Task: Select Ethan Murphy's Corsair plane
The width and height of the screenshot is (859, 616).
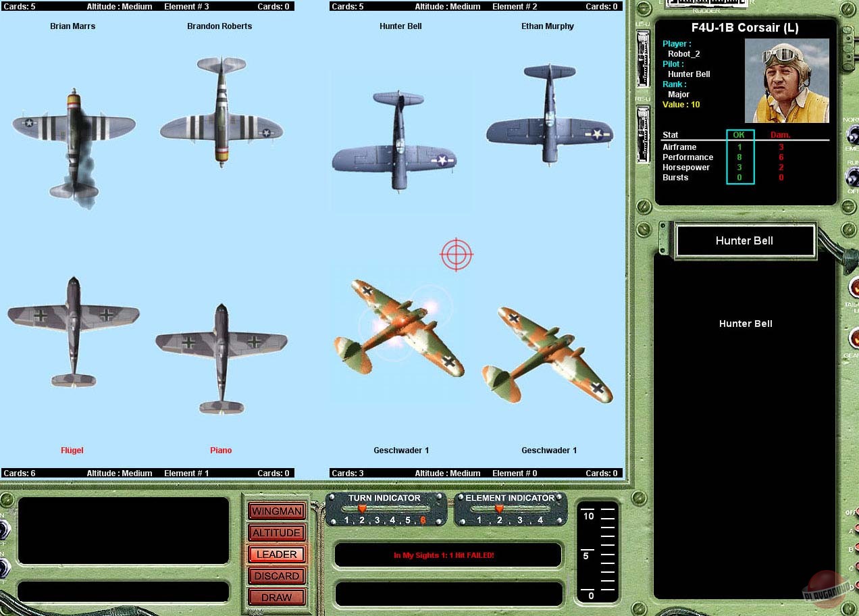Action: pyautogui.click(x=550, y=114)
